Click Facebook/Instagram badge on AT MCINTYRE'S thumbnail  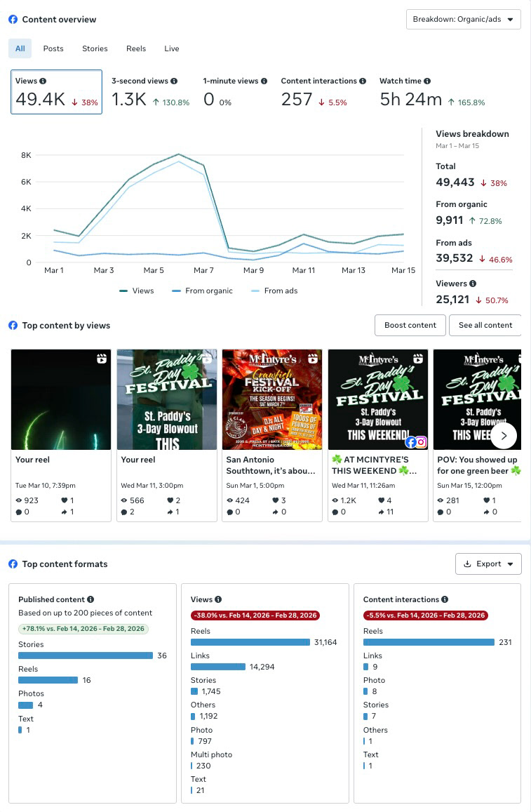(x=417, y=441)
